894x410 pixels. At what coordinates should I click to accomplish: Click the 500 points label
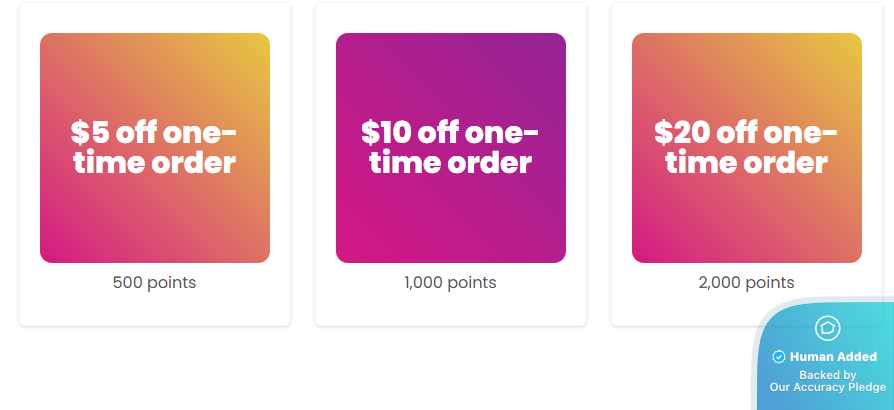155,283
